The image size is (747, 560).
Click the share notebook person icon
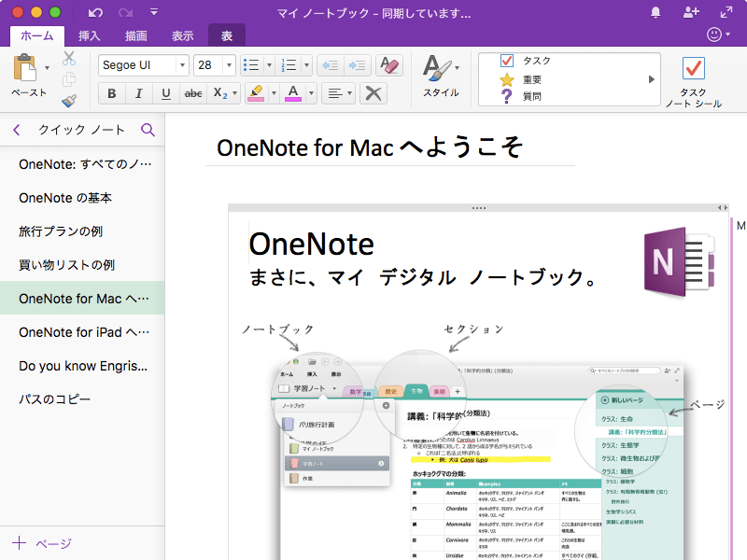click(x=691, y=13)
